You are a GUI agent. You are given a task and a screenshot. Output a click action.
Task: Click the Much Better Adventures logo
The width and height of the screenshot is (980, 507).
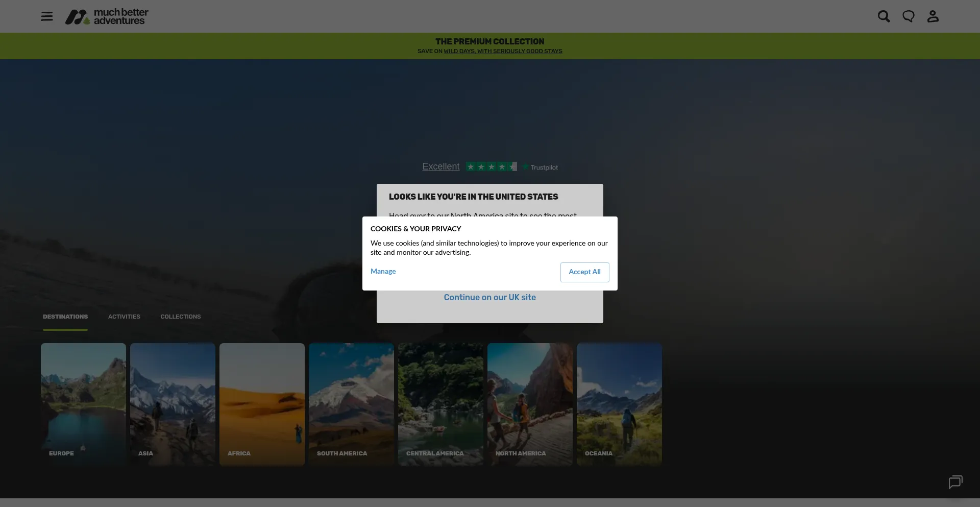coord(107,16)
